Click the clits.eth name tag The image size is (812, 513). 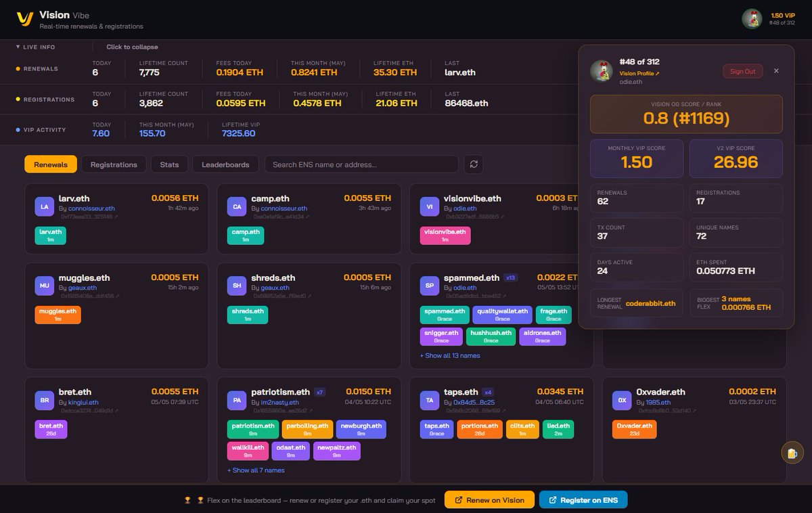(522, 429)
